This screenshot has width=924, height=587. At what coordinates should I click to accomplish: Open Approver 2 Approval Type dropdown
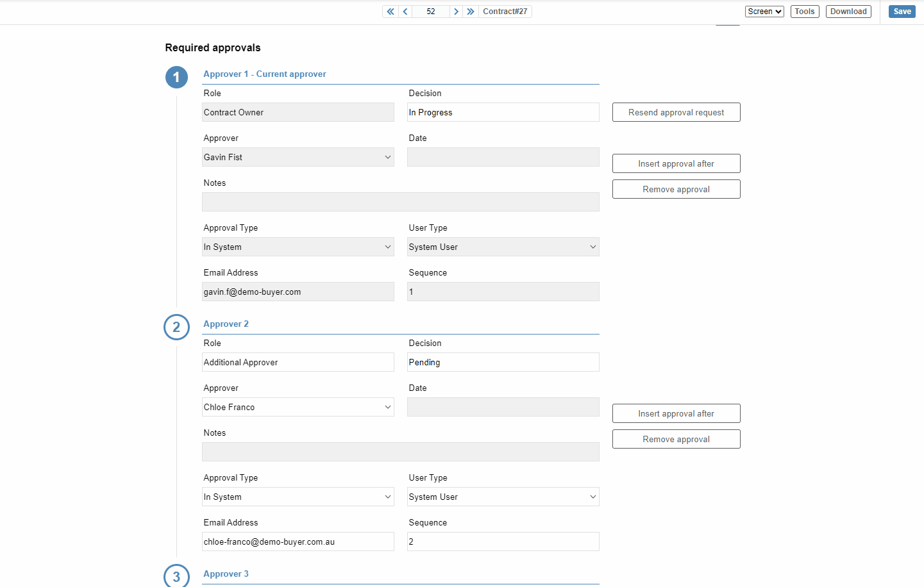[298, 497]
